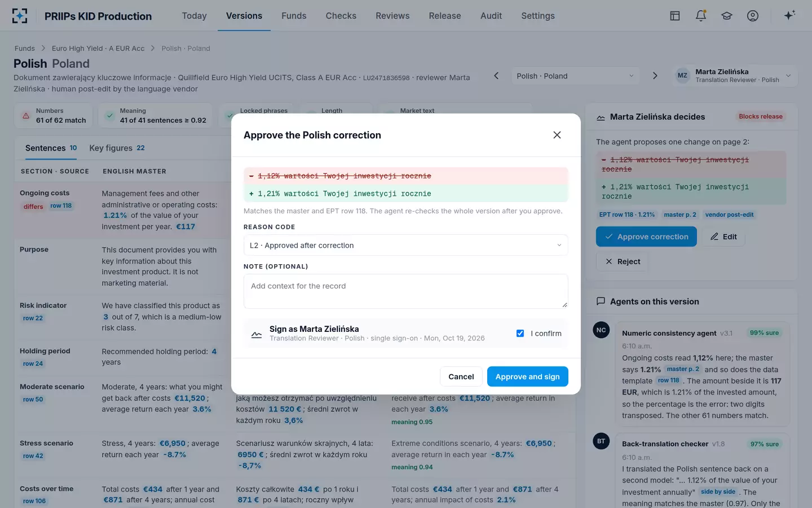The width and height of the screenshot is (812, 508).
Task: Click Approve and sign button
Action: (x=527, y=376)
